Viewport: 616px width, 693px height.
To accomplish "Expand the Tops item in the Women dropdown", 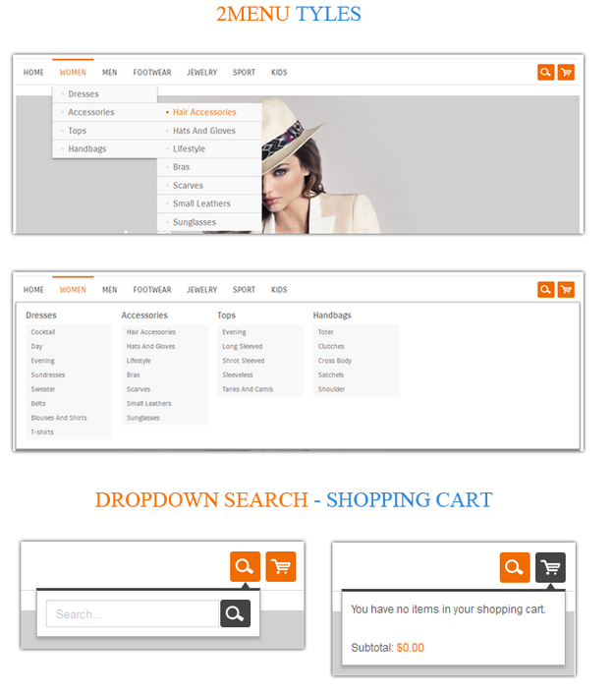I will pos(78,131).
